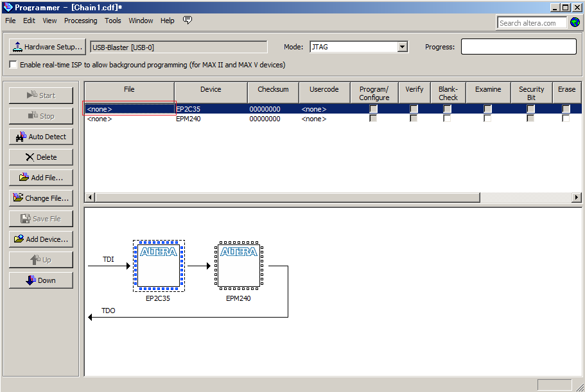Click the Usercode column header
585x392 pixels.
click(x=324, y=92)
